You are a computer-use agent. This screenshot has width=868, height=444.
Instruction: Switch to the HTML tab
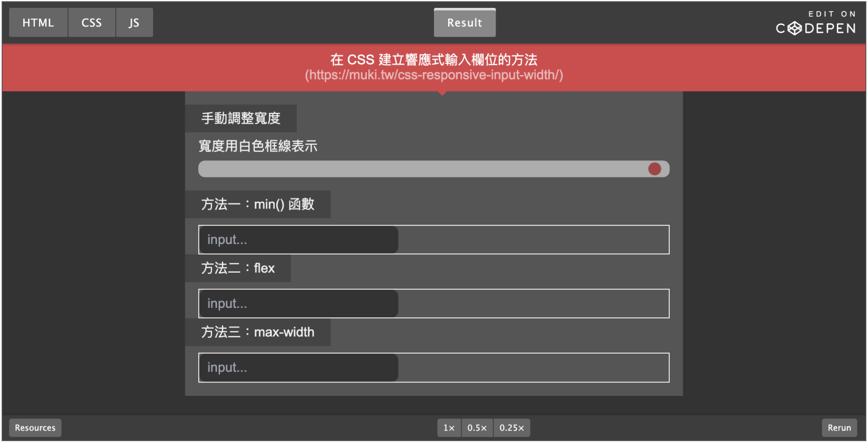coord(38,22)
